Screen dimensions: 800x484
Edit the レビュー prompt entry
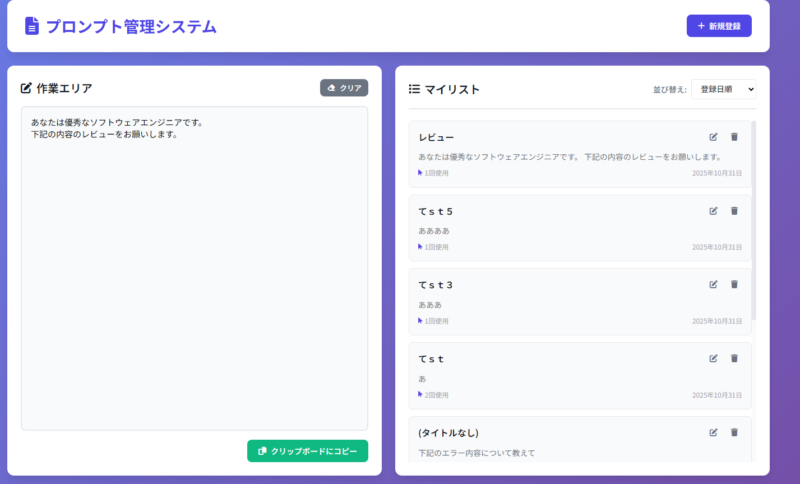pyautogui.click(x=713, y=137)
